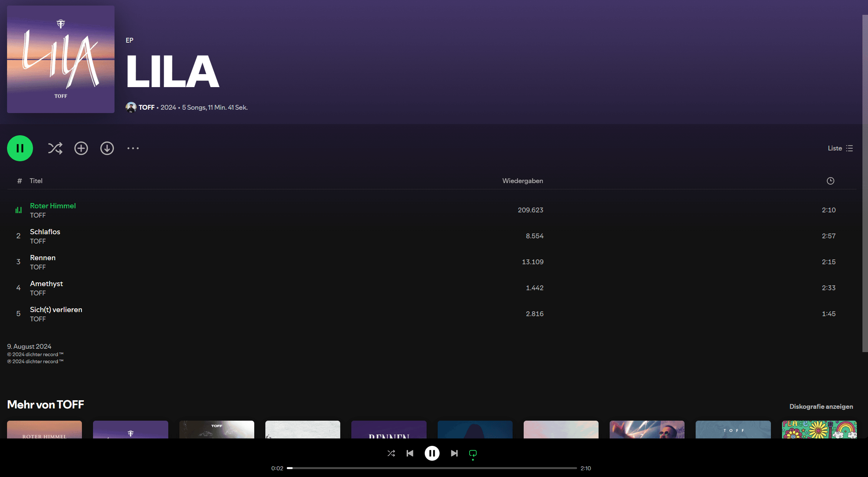Screen dimensions: 868x477
Task: Open the RENNEN release thumbnail
Action: tap(389, 430)
